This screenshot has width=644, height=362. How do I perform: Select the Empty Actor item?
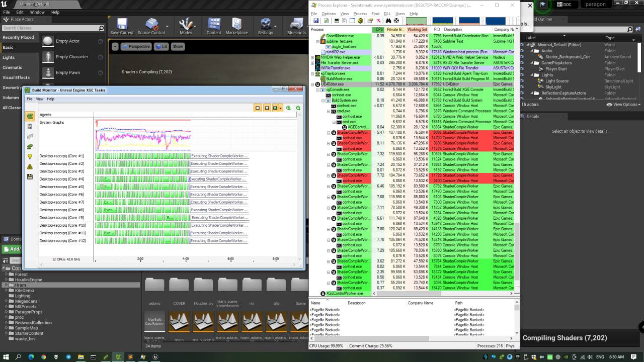(x=73, y=41)
